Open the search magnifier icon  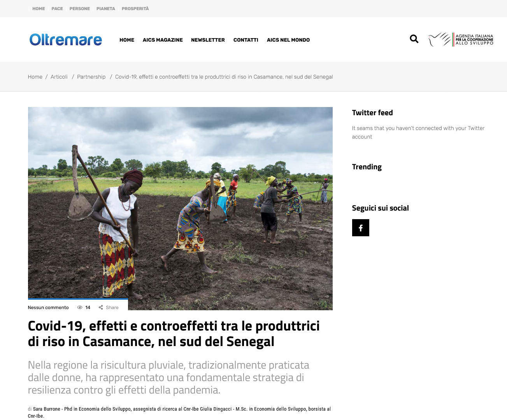click(x=414, y=39)
